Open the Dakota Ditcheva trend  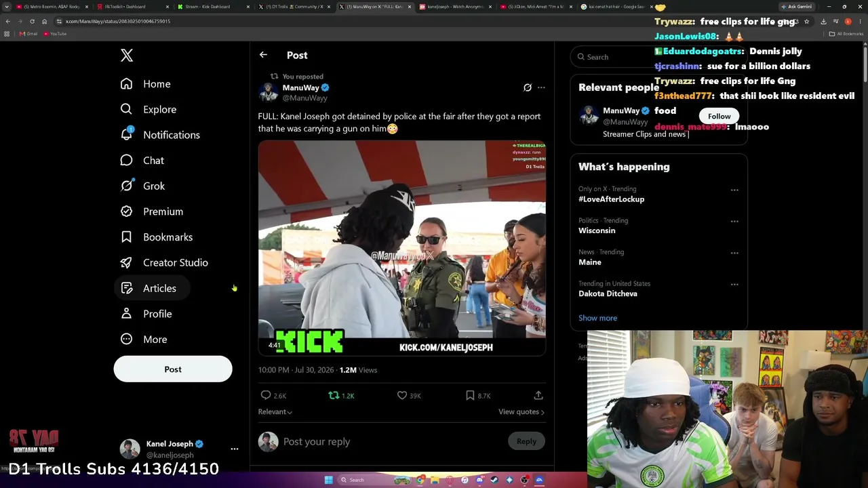click(x=608, y=293)
